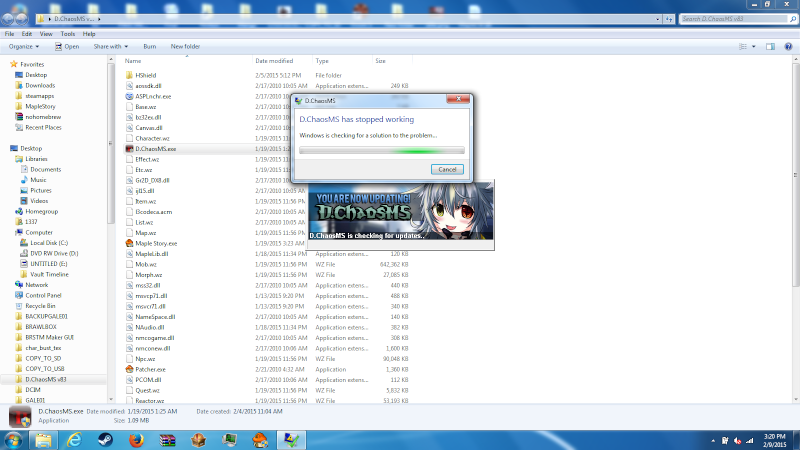Launch Firefox from taskbar
The height and width of the screenshot is (450, 800).
[136, 440]
